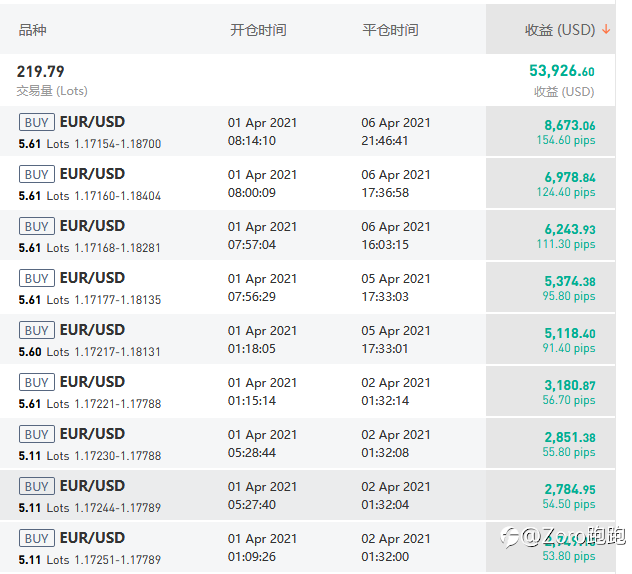
Task: Click the BUY badge on the 5,118.40 profit row
Action: tap(37, 330)
